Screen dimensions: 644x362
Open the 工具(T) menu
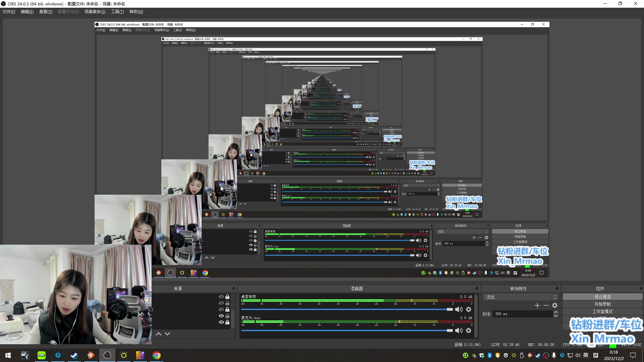(117, 12)
